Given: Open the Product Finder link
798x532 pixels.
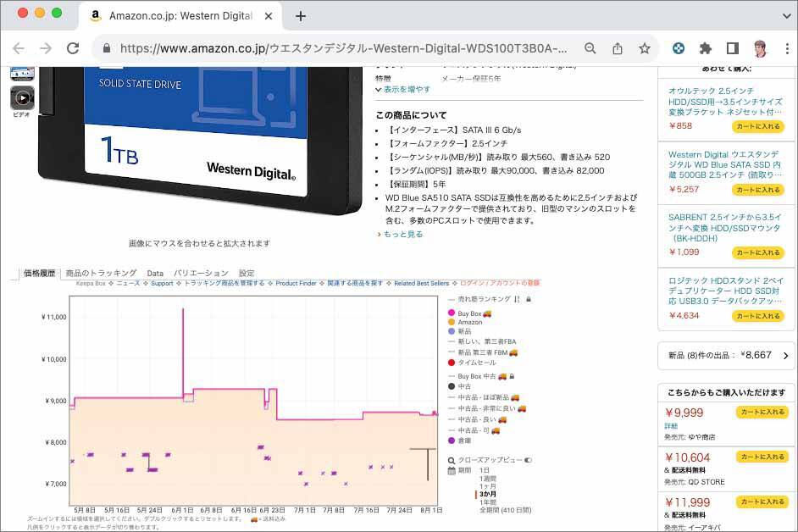Looking at the screenshot, I should 296,283.
